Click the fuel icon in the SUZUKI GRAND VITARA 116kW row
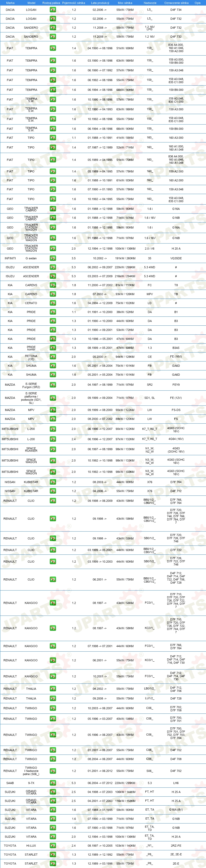This screenshot has width=206, height=868. coord(53,801)
